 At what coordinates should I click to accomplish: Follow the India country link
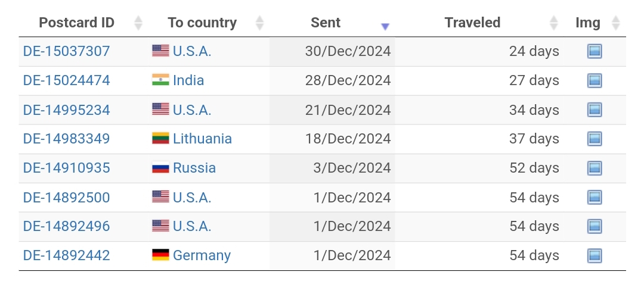click(x=188, y=80)
